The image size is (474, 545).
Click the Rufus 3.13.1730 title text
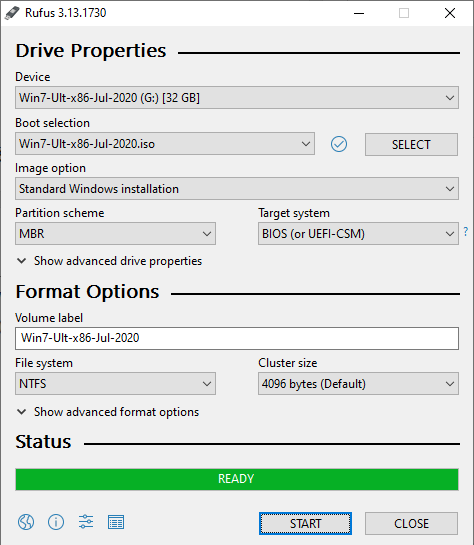tap(66, 13)
